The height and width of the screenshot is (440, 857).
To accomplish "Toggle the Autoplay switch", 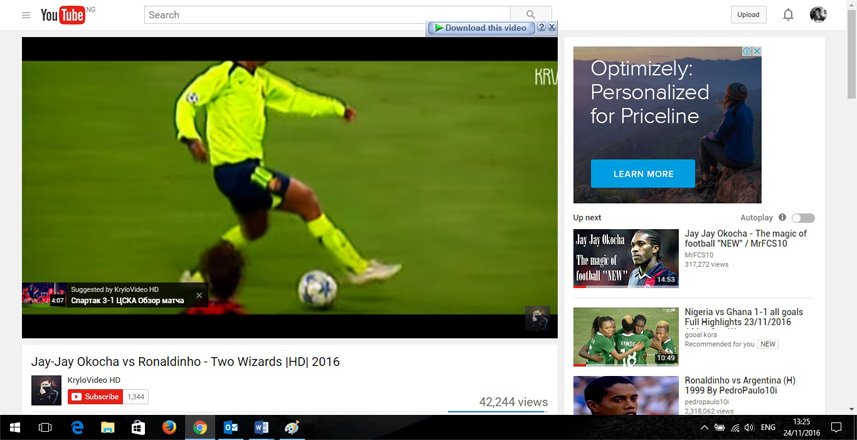I will click(803, 218).
